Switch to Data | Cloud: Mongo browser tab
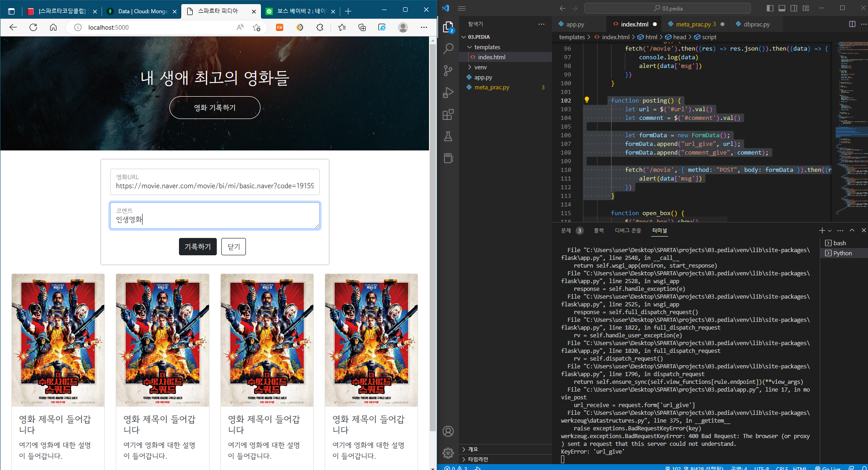Viewport: 868px width, 470px height. [143, 11]
